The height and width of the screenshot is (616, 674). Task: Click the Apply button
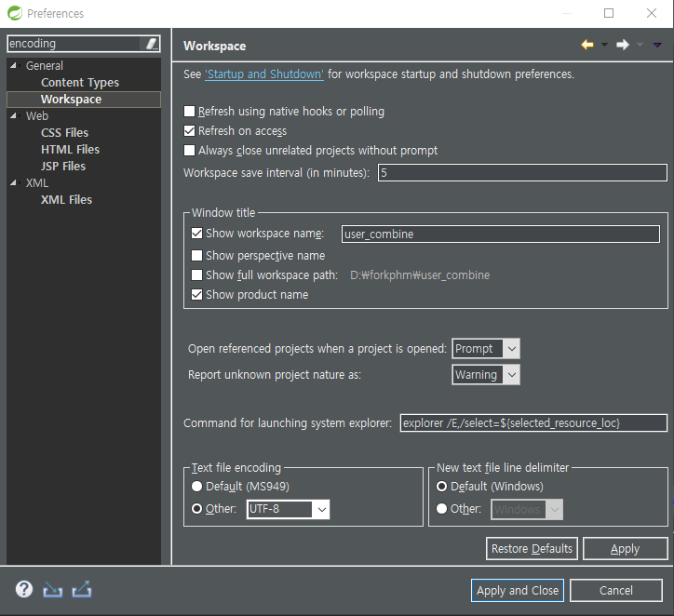[625, 549]
